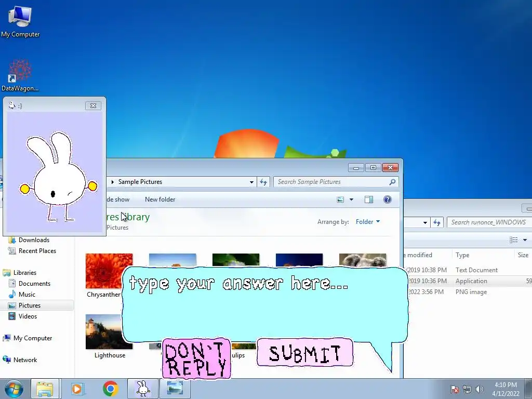The image size is (532, 399).
Task: Open the Windows Start menu
Action: [x=13, y=389]
